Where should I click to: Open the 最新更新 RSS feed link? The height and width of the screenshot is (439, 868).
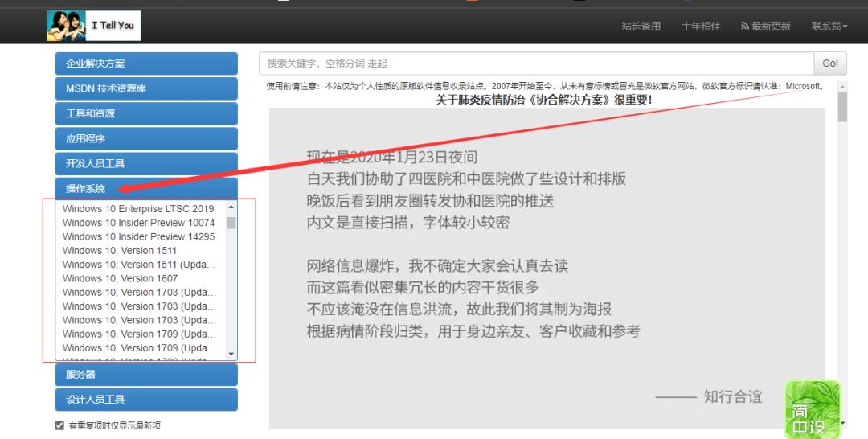click(x=766, y=26)
